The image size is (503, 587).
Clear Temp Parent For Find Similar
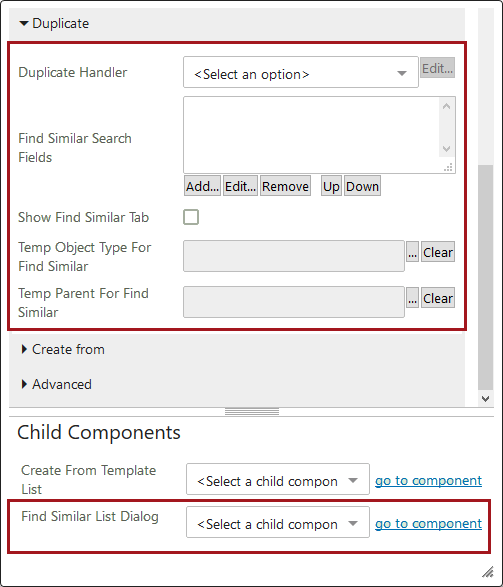pos(438,298)
